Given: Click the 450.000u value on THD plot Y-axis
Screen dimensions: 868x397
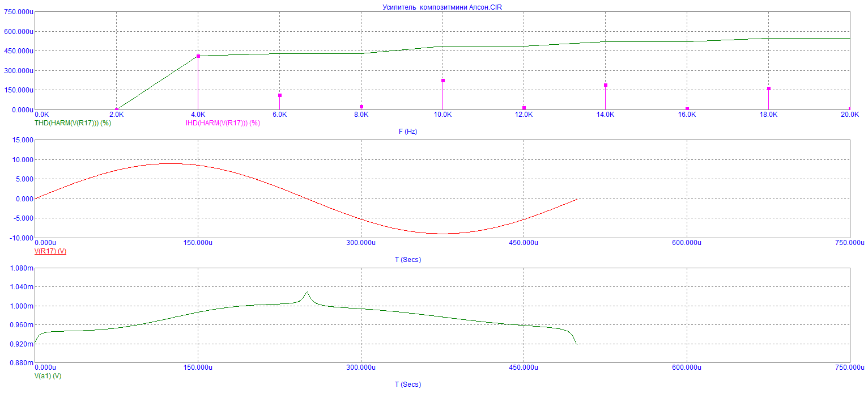Looking at the screenshot, I should pos(18,51).
